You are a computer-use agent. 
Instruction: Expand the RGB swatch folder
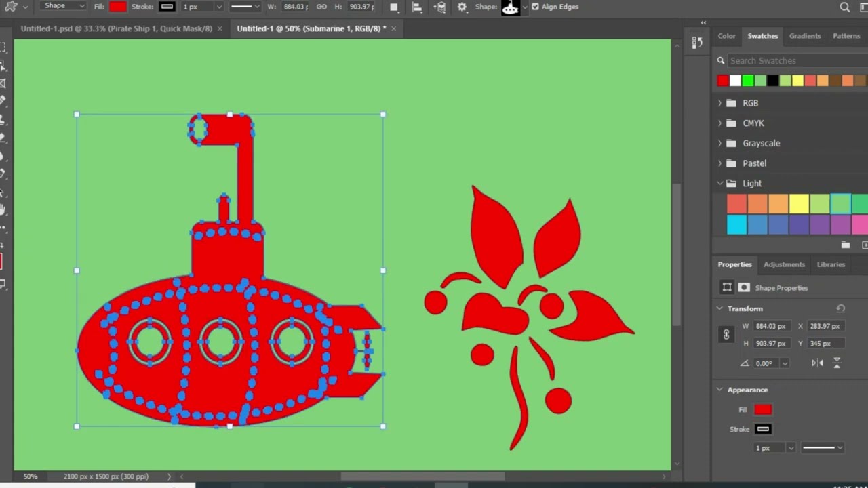point(720,103)
